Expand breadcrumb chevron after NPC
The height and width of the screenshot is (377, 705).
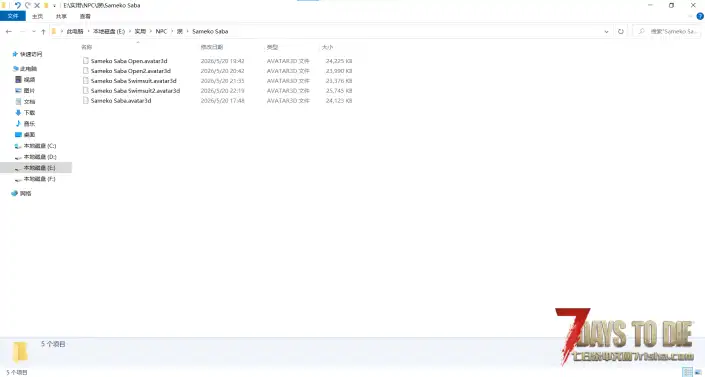[x=172, y=31]
